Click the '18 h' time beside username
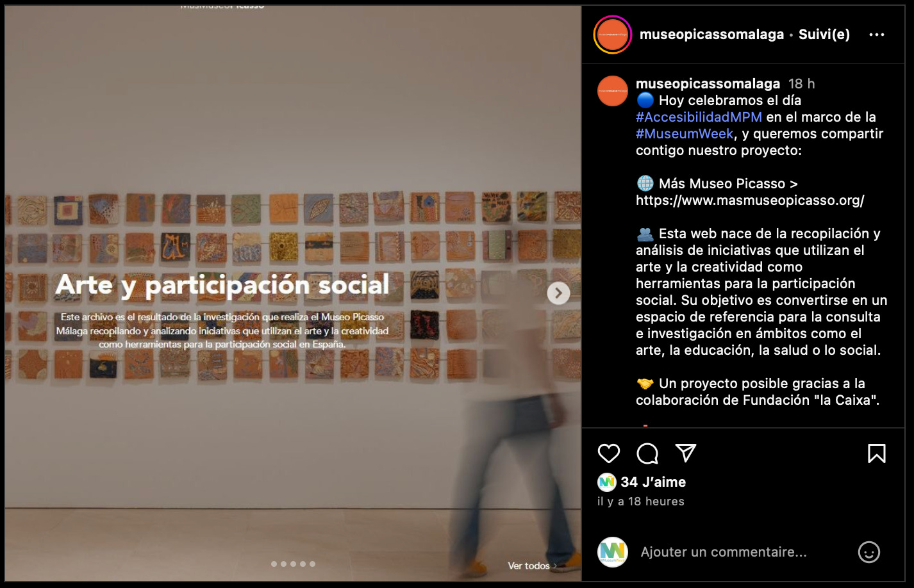This screenshot has height=588, width=914. [x=801, y=84]
